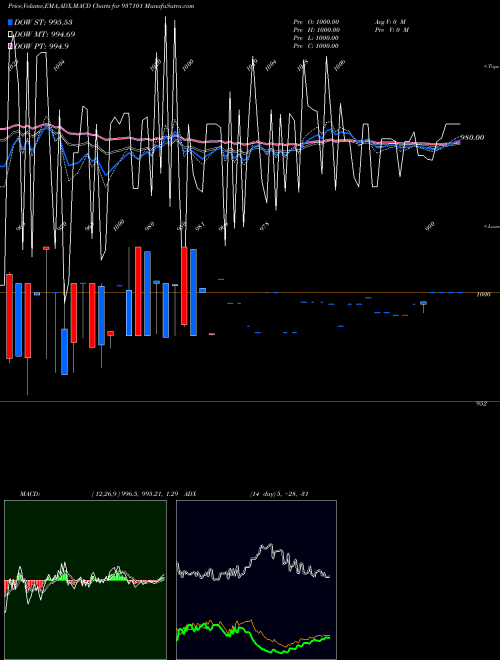
Task: Click the MACD (12,26,9) values text
Action: [x=136, y=493]
